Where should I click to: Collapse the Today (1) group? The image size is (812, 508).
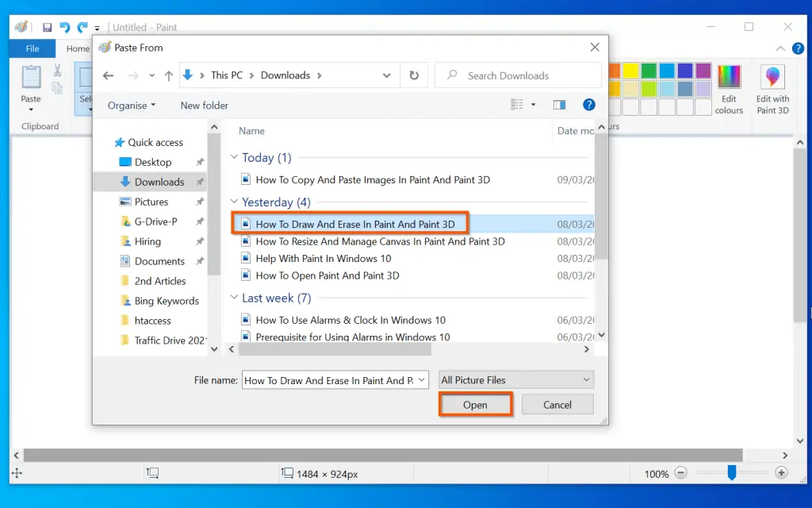pos(234,156)
